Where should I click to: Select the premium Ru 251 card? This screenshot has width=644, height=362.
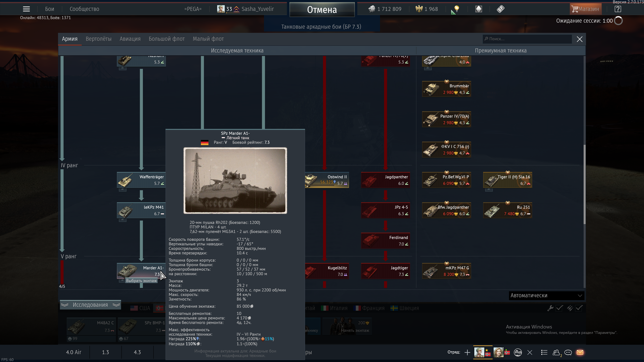click(507, 210)
